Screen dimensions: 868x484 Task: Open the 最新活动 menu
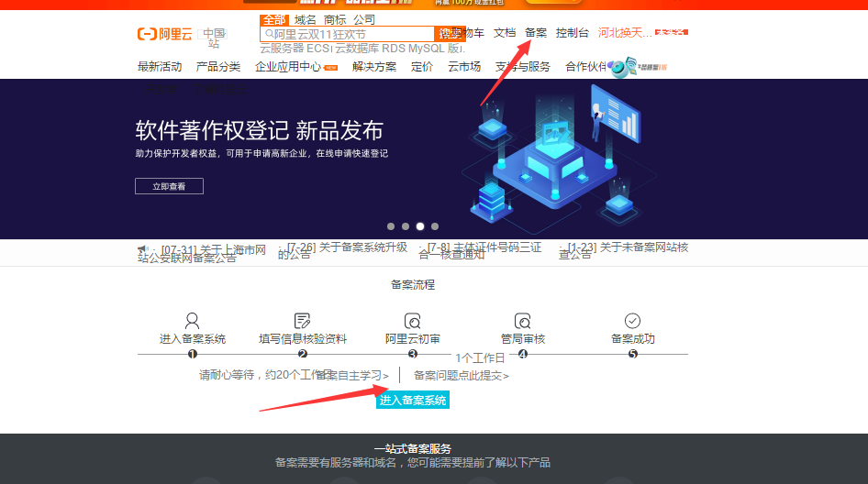pos(160,67)
